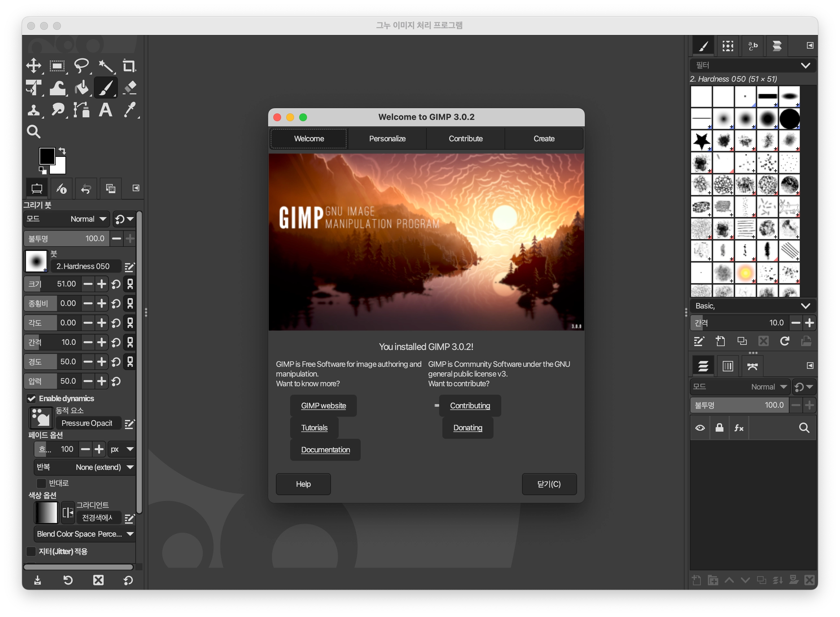
Task: Select the Rectangle Select tool
Action: tap(57, 66)
